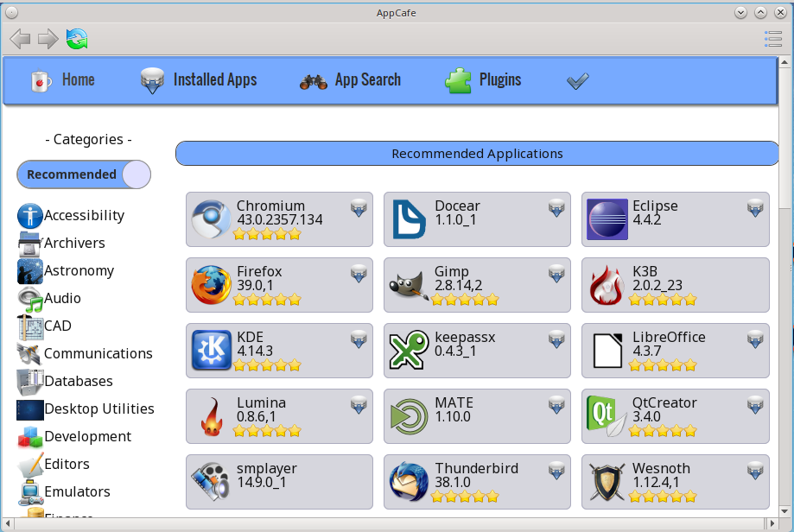Click the MATE desktop icon
The width and height of the screenshot is (794, 532).
(x=410, y=416)
